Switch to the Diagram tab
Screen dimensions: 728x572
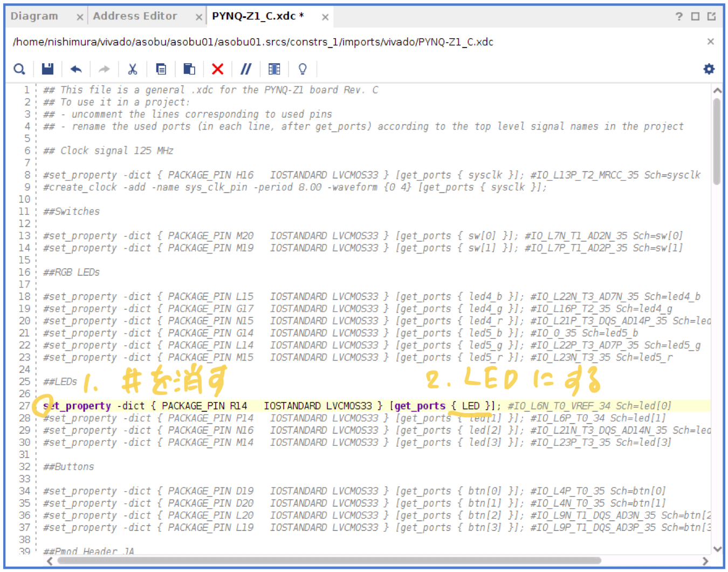35,16
